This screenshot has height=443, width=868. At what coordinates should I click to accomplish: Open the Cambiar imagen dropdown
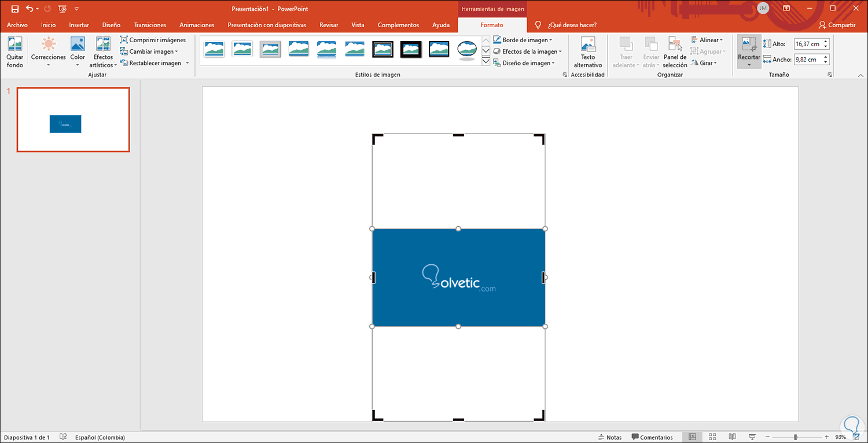tap(149, 51)
